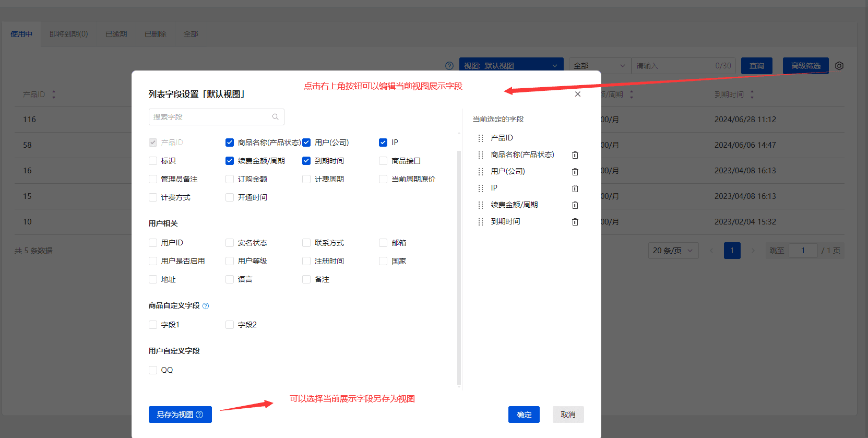
Task: Uncheck 到期时间 field checkbox
Action: point(306,161)
